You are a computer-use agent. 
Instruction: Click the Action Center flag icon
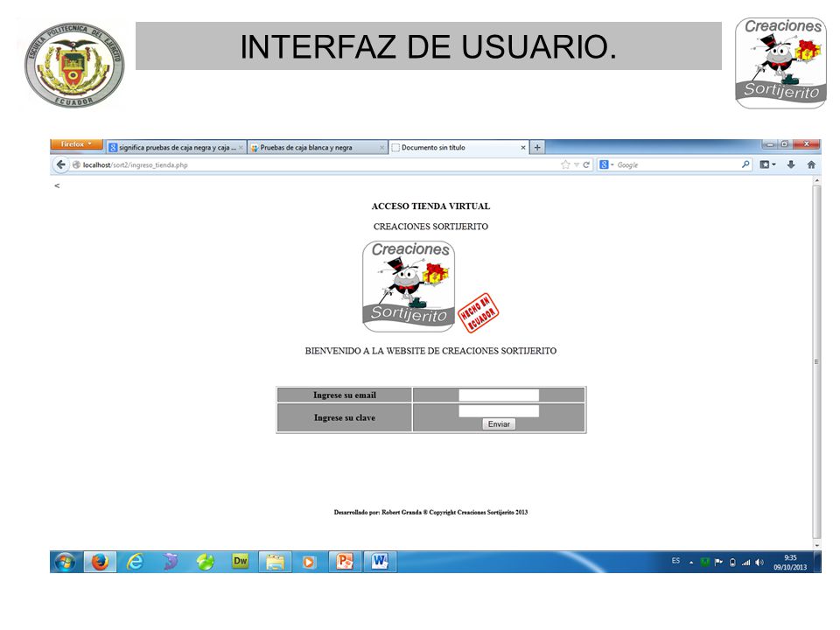pyautogui.click(x=718, y=562)
